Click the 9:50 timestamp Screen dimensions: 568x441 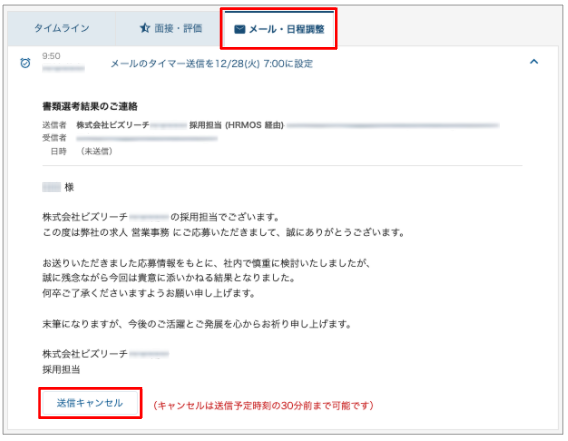[51, 56]
